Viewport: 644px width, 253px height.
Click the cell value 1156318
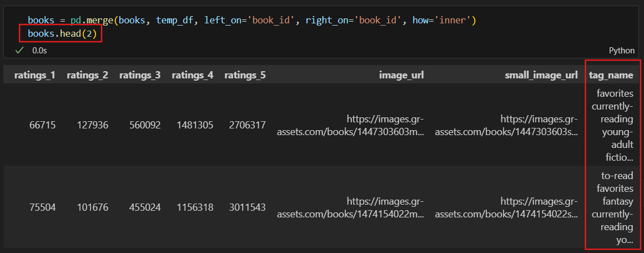click(195, 207)
